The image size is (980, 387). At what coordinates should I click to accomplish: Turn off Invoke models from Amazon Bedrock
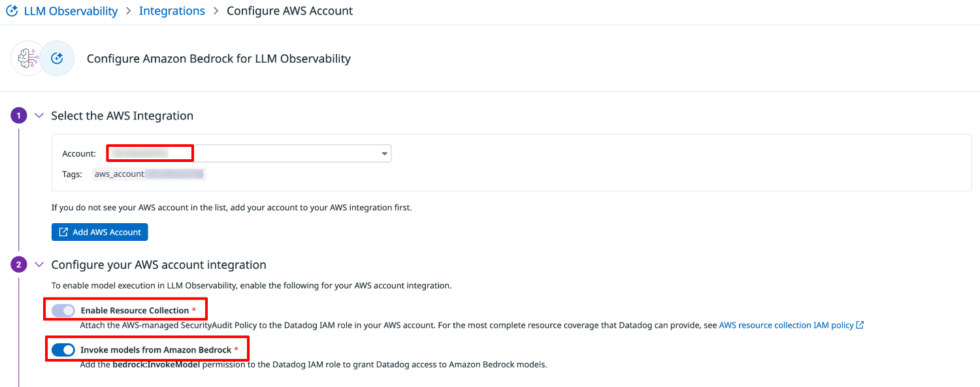[63, 350]
